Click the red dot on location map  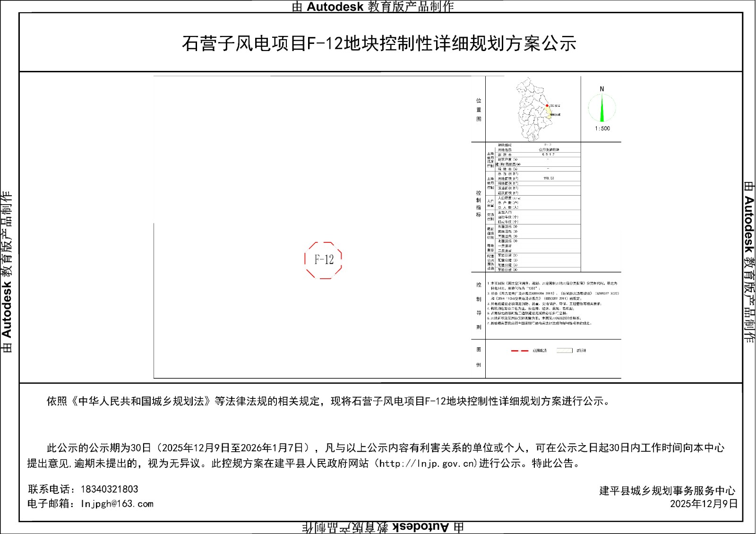pos(547,105)
